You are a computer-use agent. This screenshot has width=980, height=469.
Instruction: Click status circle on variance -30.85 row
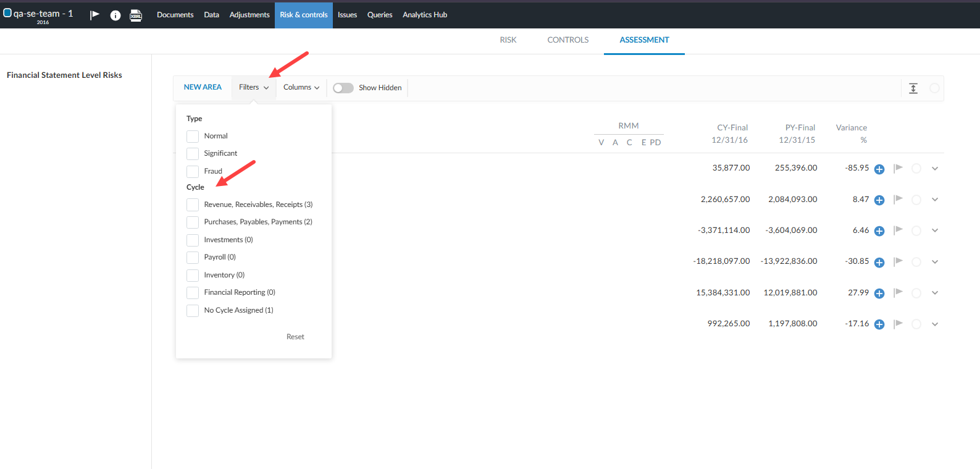(916, 262)
